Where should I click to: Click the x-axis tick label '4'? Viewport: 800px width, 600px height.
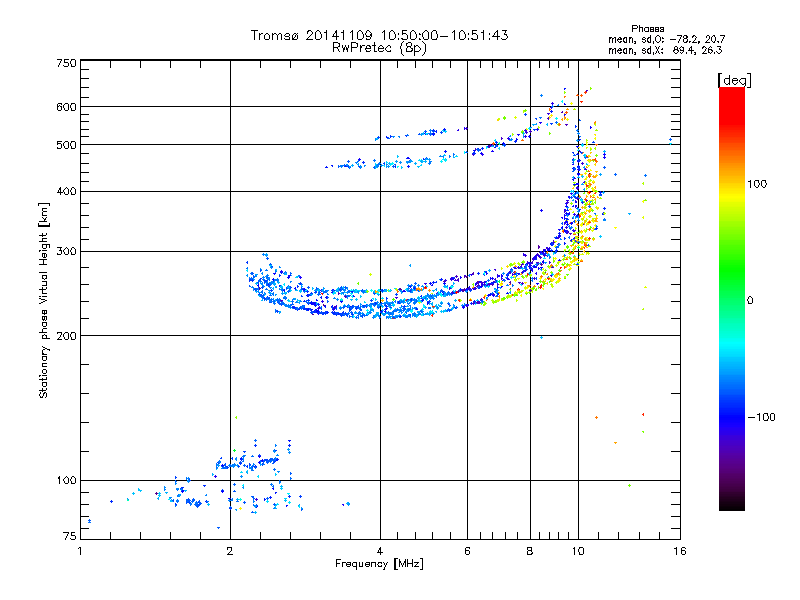380,551
